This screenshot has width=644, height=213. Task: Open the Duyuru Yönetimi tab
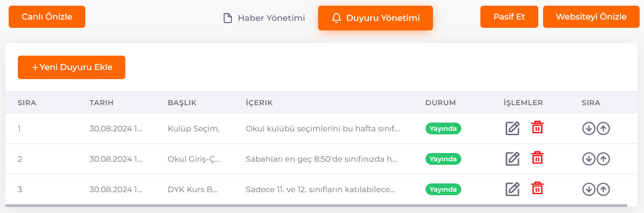(376, 18)
